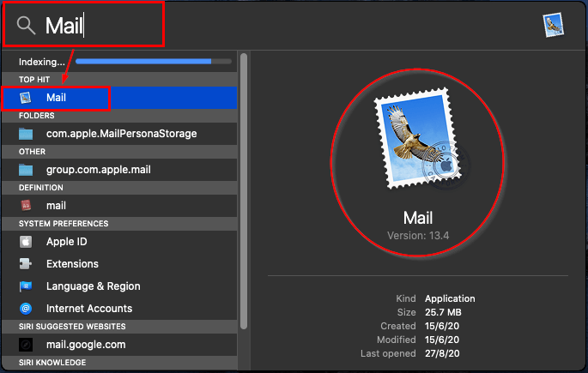Select the mail dictionary definition result
Viewport: 588px width, 373px height.
click(119, 206)
